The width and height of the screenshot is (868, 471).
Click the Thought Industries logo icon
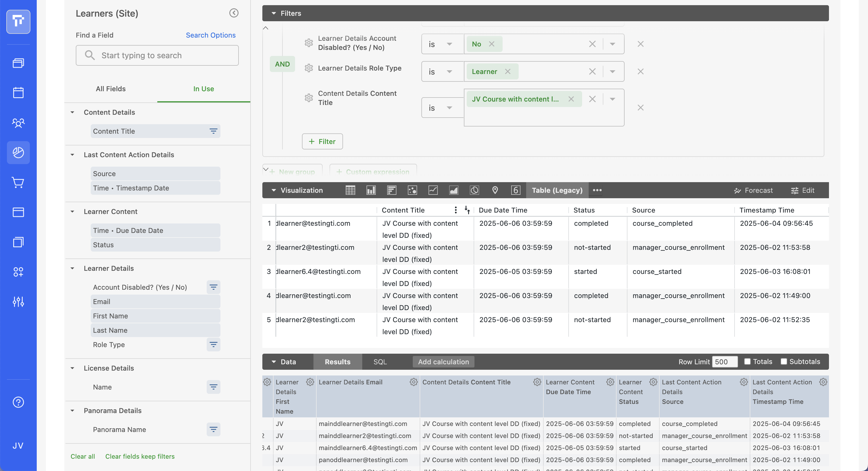18,22
